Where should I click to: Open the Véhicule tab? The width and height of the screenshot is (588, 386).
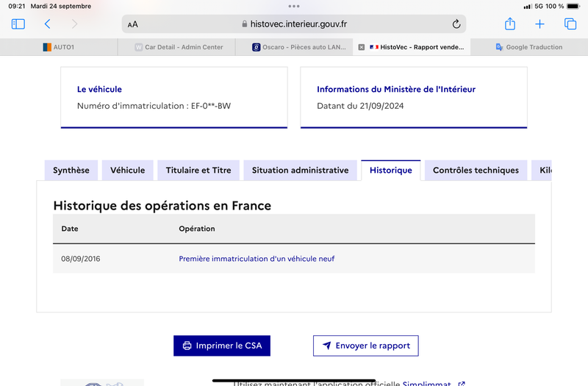point(127,171)
